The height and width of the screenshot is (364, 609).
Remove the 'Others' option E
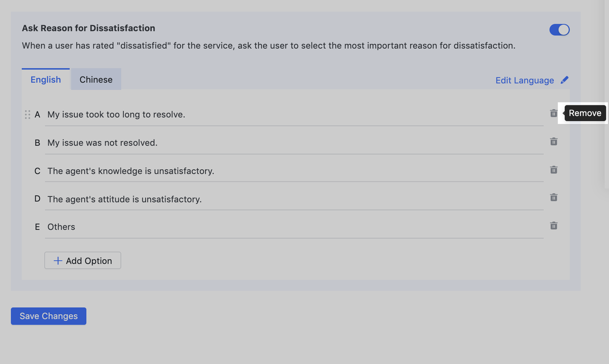click(x=554, y=225)
